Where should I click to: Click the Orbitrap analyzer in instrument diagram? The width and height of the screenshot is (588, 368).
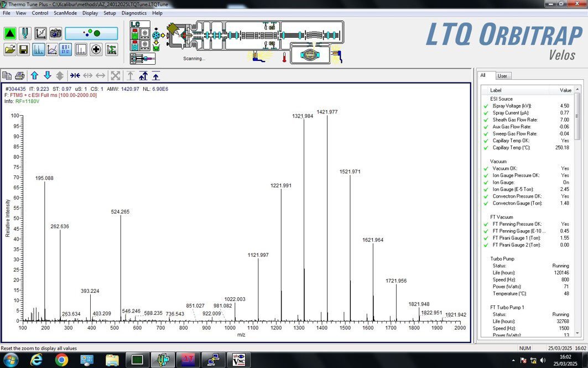(x=310, y=55)
